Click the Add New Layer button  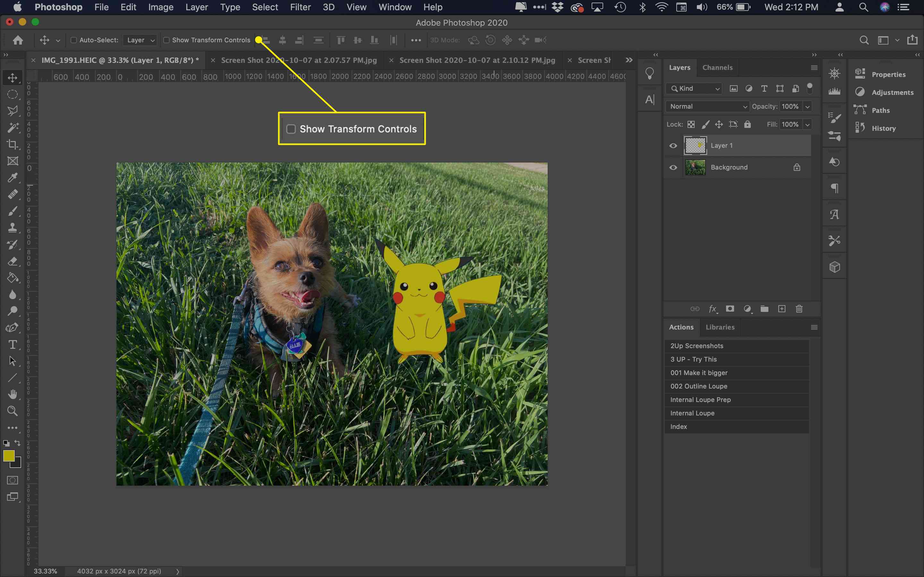coord(783,308)
